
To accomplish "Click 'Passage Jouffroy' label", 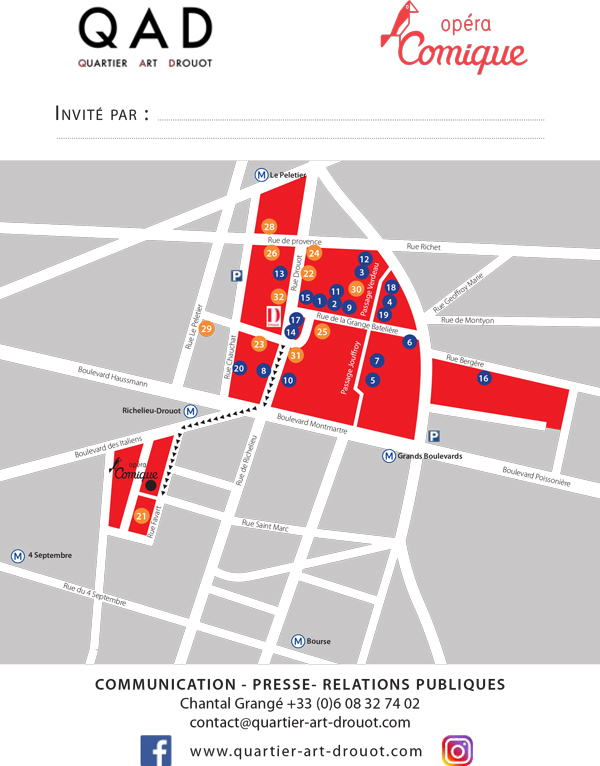I will (350, 367).
